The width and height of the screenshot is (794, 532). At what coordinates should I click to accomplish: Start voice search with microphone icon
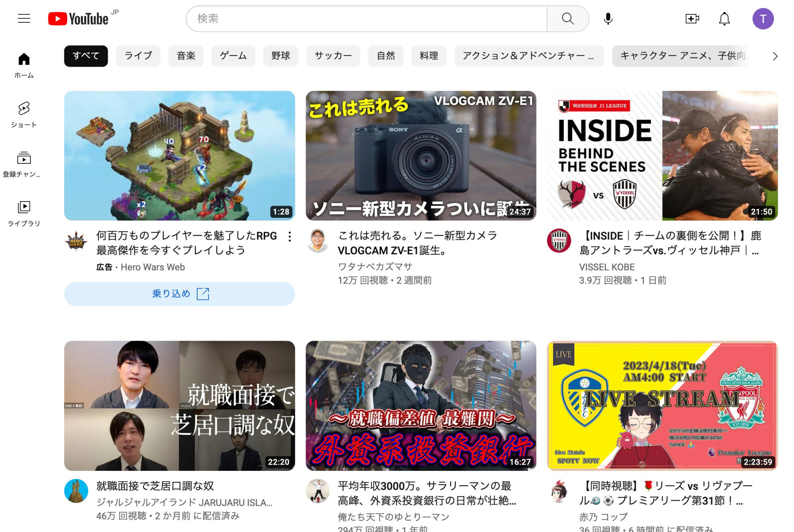pos(608,18)
